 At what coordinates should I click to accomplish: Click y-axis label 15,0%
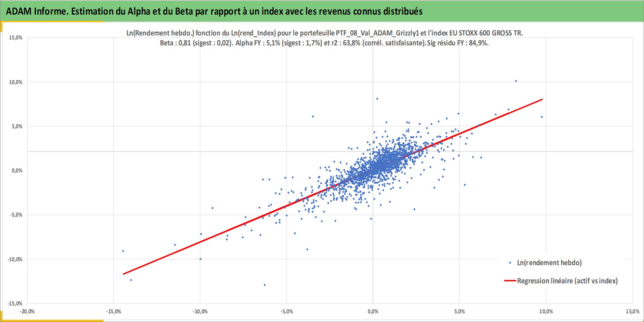(x=16, y=37)
